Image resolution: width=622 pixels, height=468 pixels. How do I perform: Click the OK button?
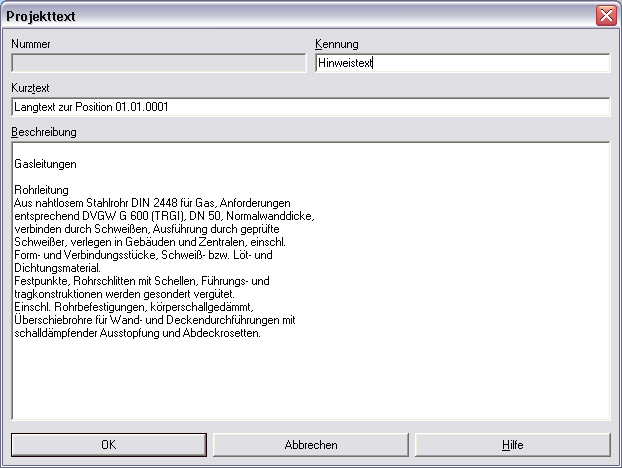(x=109, y=445)
